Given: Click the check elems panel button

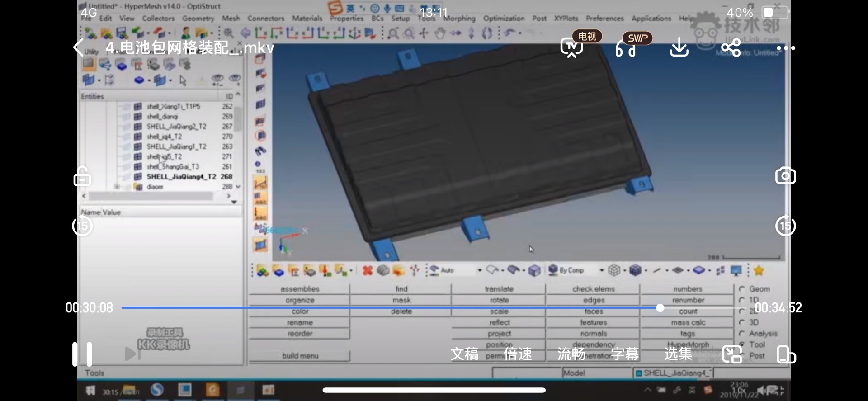Looking at the screenshot, I should (593, 289).
